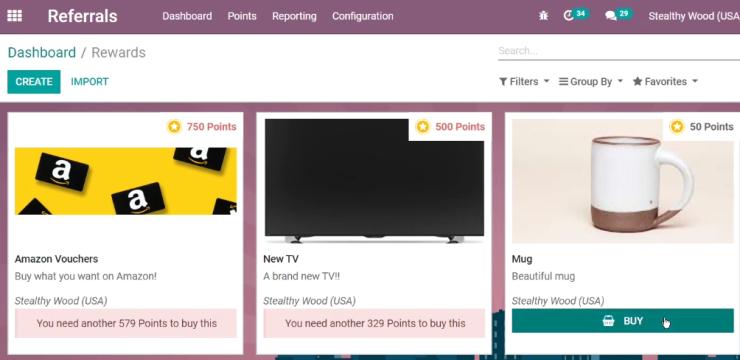The image size is (740, 360).
Task: Open chat messages icon with 29 badge
Action: (618, 15)
